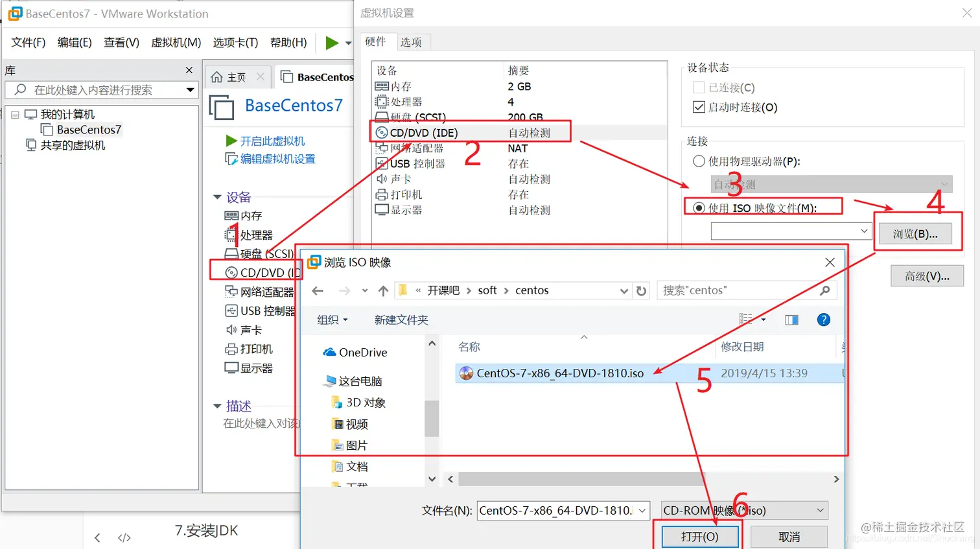Open the Help question mark icon

(823, 319)
